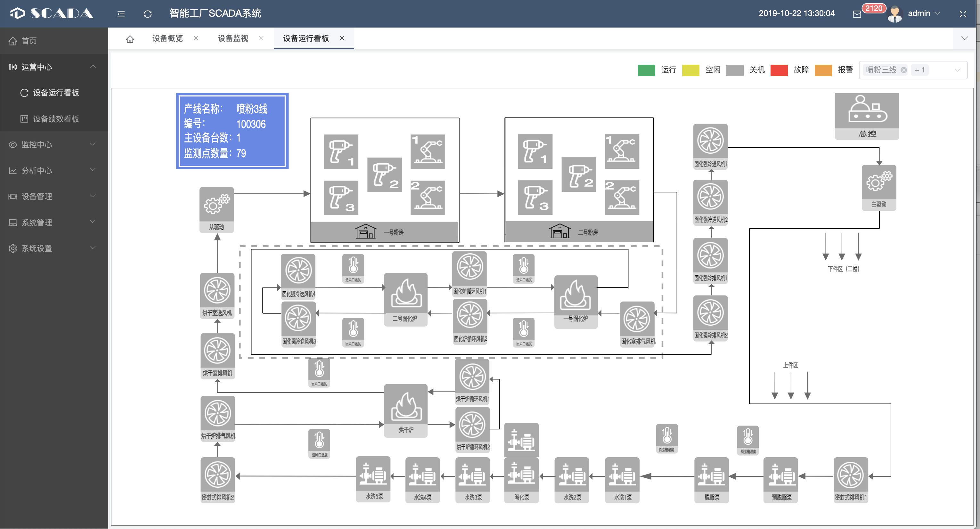Remove the 喷粉三线 tag from selector

[903, 70]
